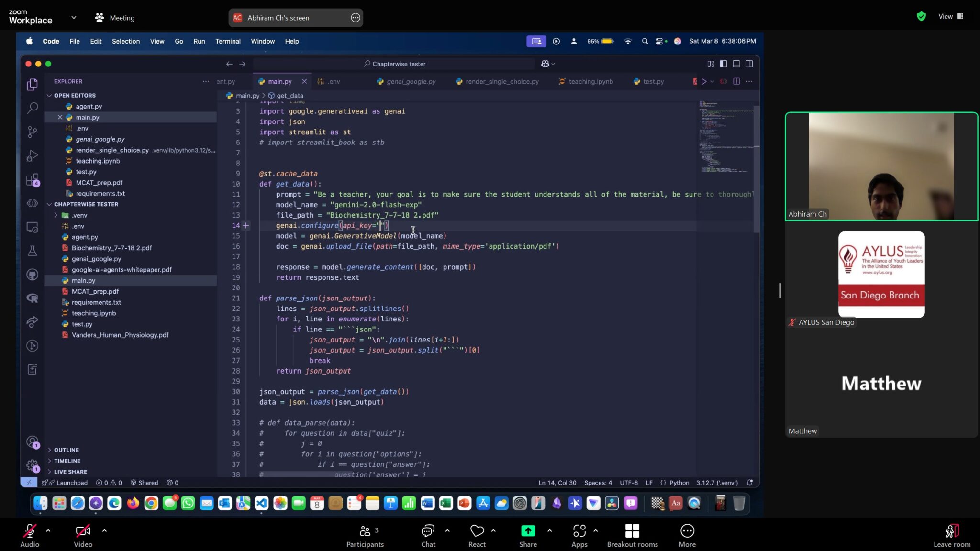Open the View button in Zoom
This screenshot has width=980, height=551.
tap(950, 16)
